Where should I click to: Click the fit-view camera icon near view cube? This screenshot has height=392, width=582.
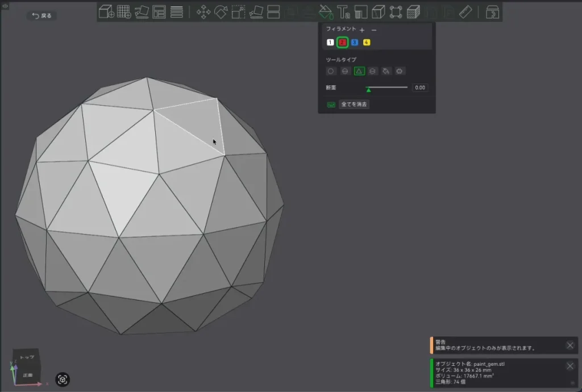(63, 380)
